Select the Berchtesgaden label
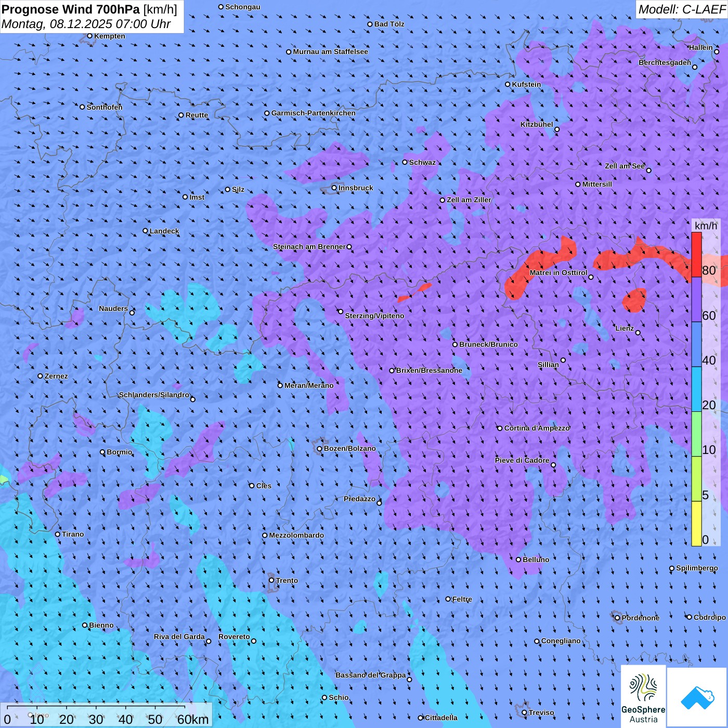Screen dimensions: 728x728 (665, 63)
